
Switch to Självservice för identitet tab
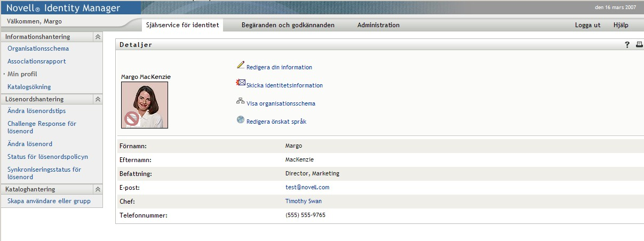[x=182, y=25]
